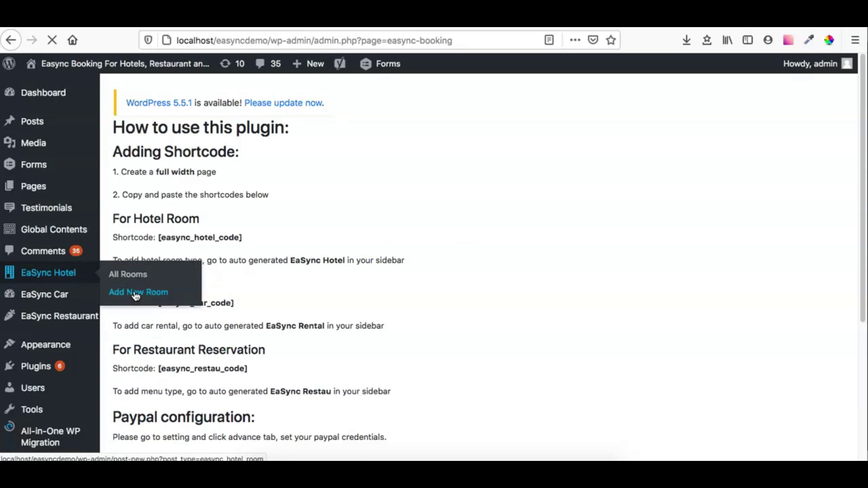Screen dimensions: 868x488
Task: Click the Testimonials sidebar icon
Action: point(10,207)
